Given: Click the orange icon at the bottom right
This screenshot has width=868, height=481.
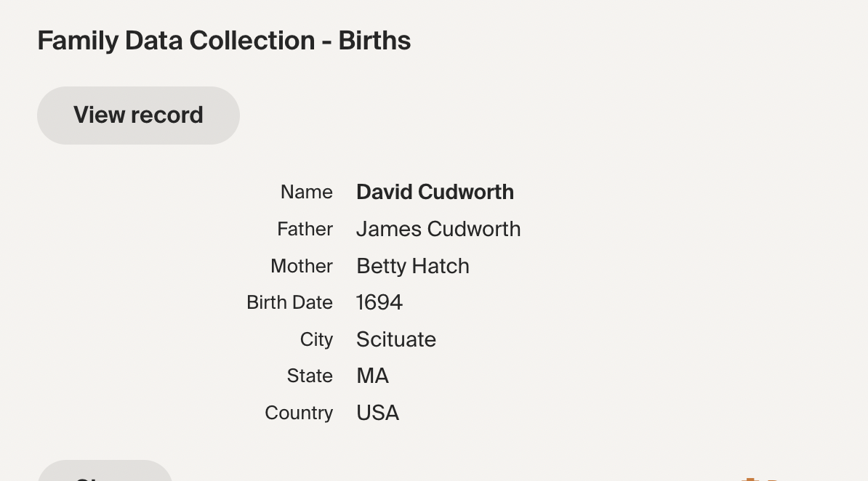Looking at the screenshot, I should [750, 479].
